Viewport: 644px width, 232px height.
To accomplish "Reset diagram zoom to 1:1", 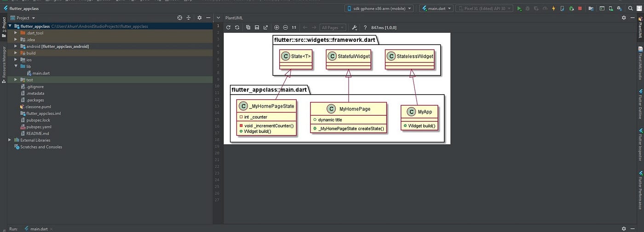I will (x=294, y=28).
